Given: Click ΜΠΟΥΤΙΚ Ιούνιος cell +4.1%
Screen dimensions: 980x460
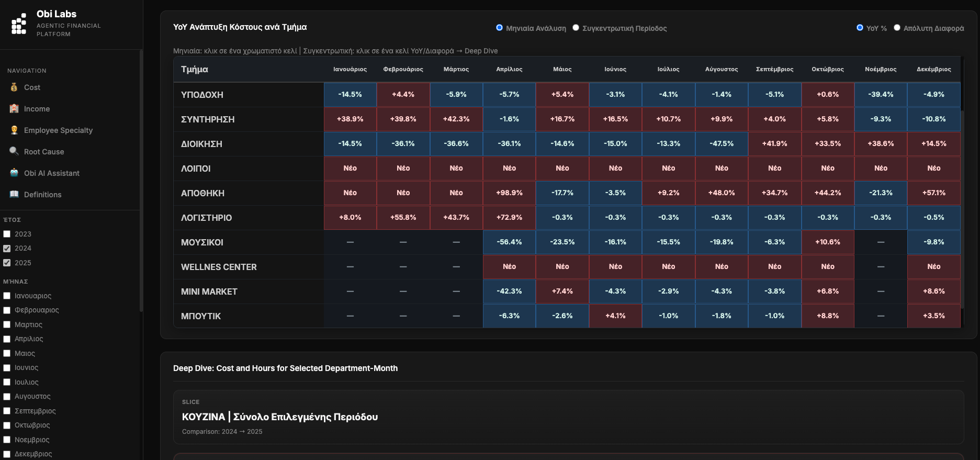Looking at the screenshot, I should 615,316.
